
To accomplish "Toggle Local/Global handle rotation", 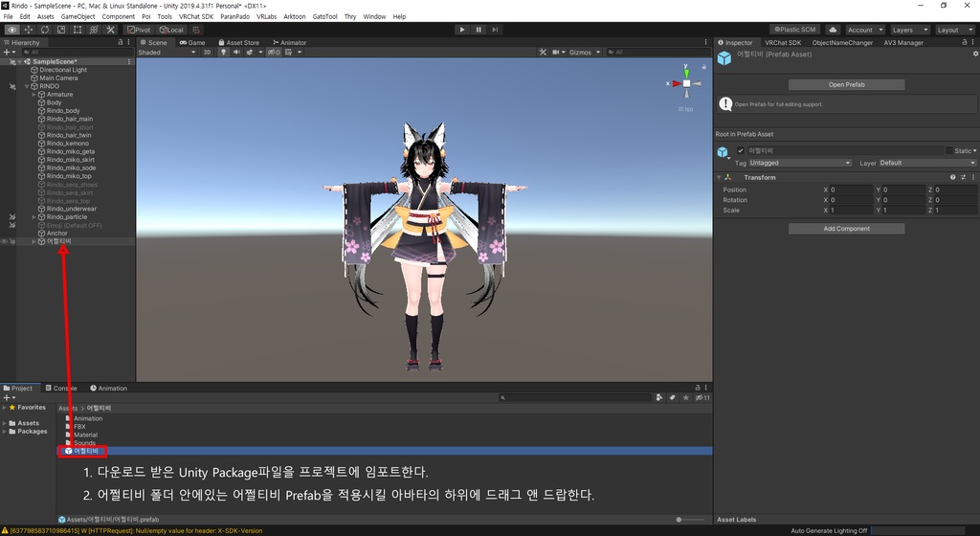I will 171,30.
